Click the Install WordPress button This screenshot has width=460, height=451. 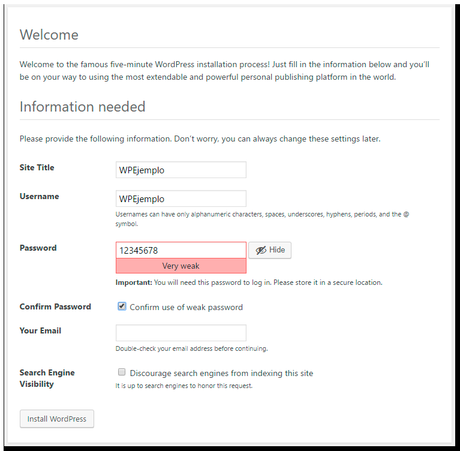tap(57, 419)
